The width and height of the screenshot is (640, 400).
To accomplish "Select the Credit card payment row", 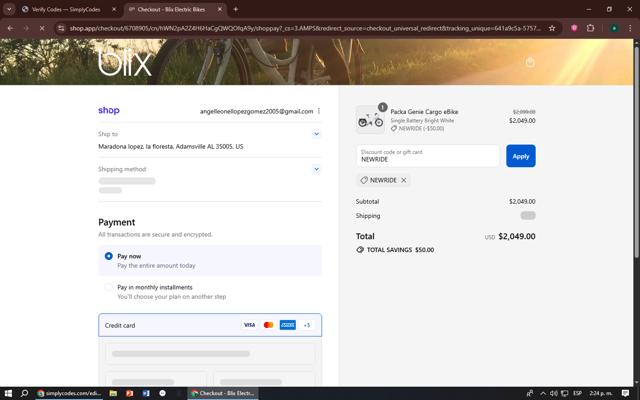I will [210, 325].
